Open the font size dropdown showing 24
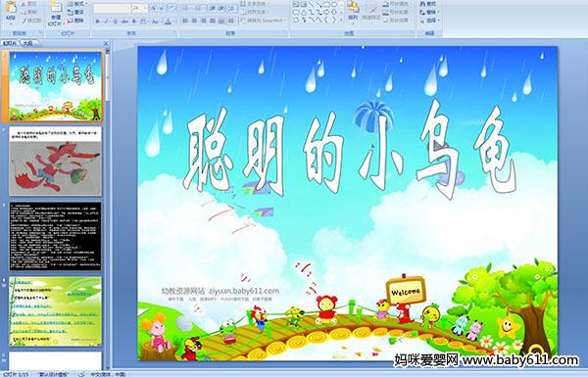The width and height of the screenshot is (588, 377). tap(139, 8)
